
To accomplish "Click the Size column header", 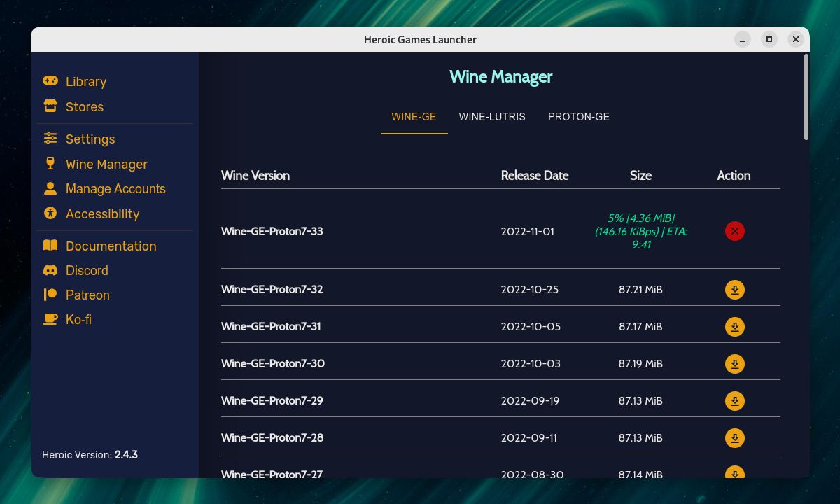I will click(x=640, y=175).
